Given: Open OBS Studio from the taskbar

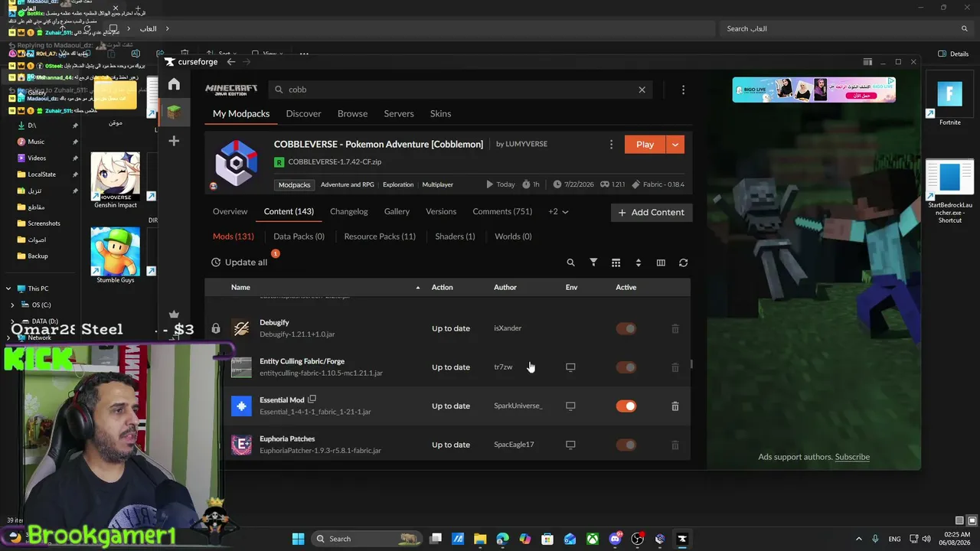Looking at the screenshot, I should pos(637,539).
